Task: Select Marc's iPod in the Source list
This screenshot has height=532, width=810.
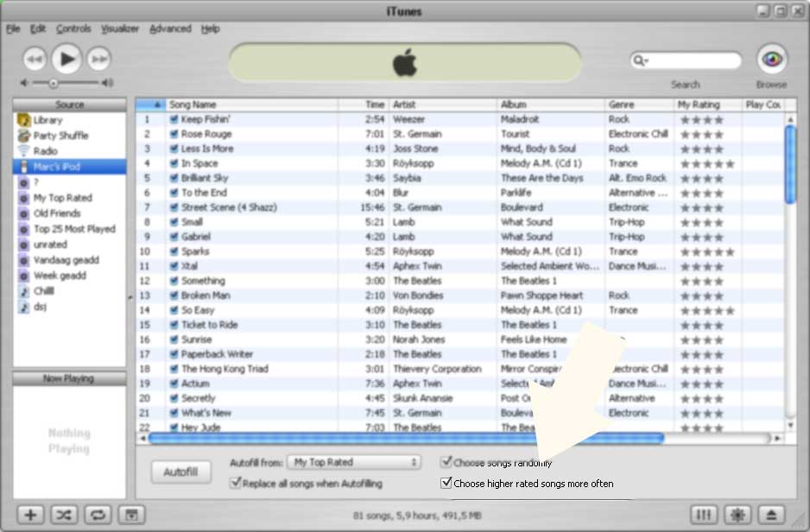Action: [x=69, y=167]
